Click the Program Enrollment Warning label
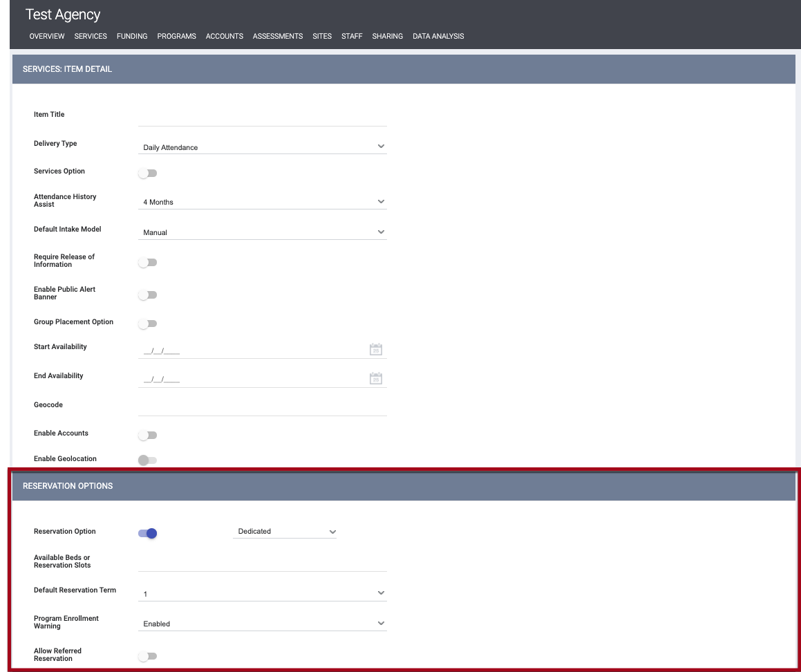The width and height of the screenshot is (801, 672). tap(66, 622)
